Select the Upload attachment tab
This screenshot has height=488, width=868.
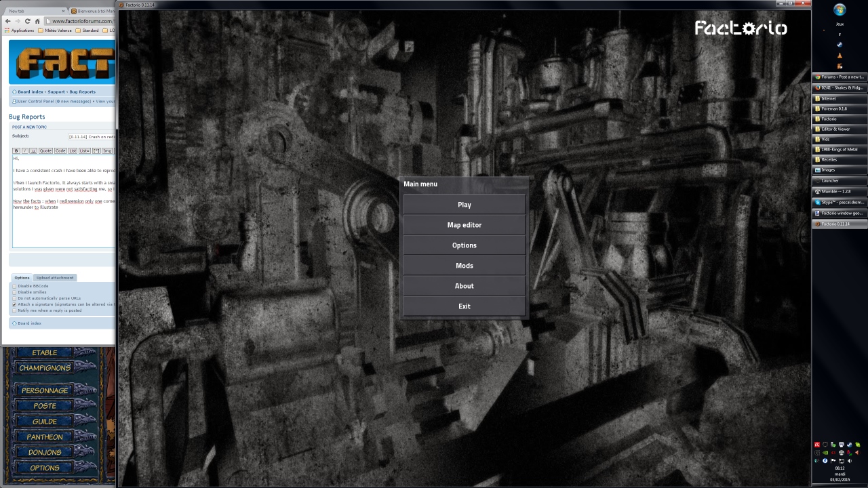coord(55,277)
